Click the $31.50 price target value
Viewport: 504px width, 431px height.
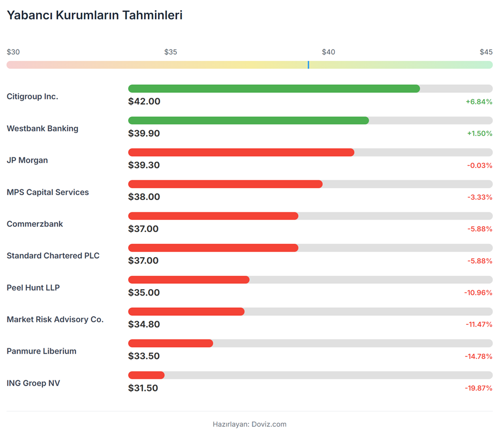pos(143,388)
